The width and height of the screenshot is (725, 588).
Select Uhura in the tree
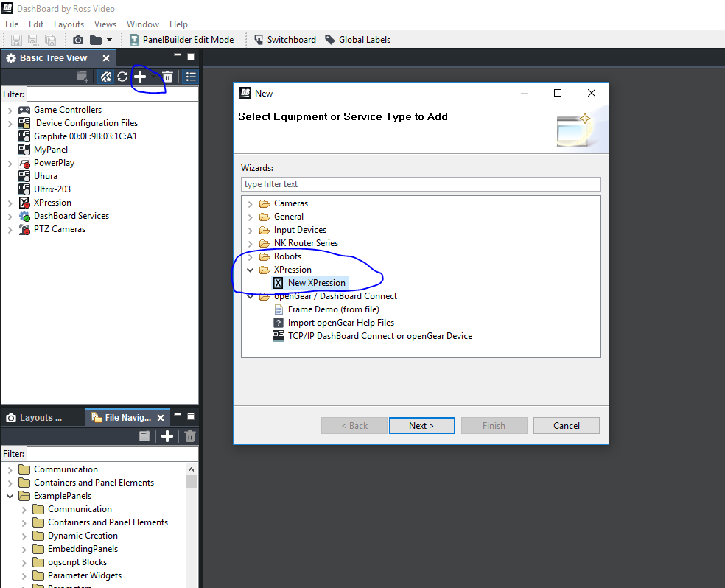(46, 176)
